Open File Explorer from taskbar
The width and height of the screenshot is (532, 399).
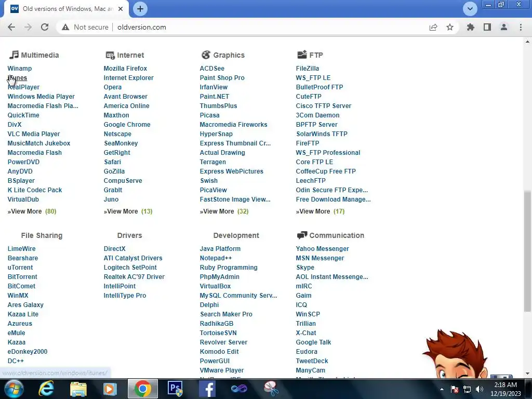[78, 389]
